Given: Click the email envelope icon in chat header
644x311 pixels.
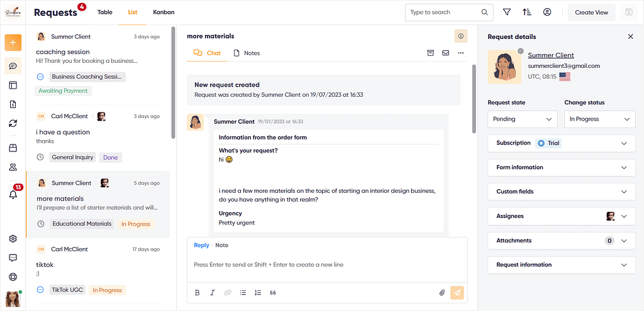Looking at the screenshot, I should (x=446, y=53).
